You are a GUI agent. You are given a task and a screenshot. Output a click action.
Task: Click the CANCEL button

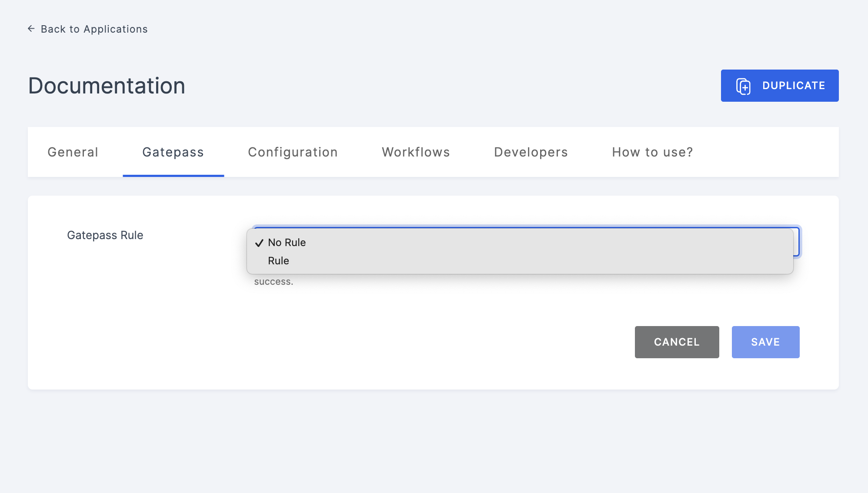pyautogui.click(x=677, y=342)
